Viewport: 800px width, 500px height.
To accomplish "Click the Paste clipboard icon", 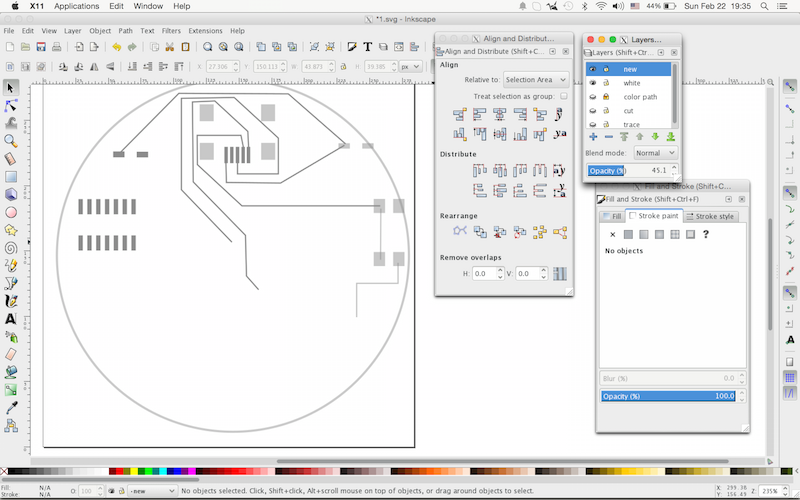I will pos(185,47).
